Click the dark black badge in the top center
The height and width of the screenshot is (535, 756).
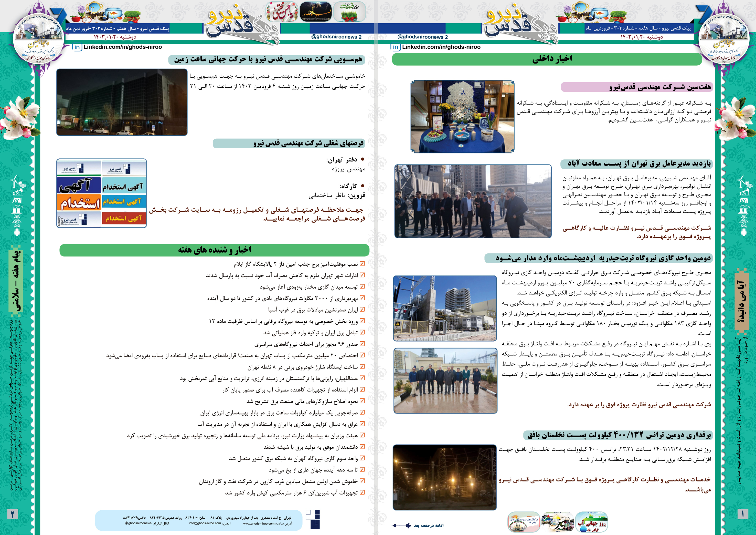click(x=315, y=12)
